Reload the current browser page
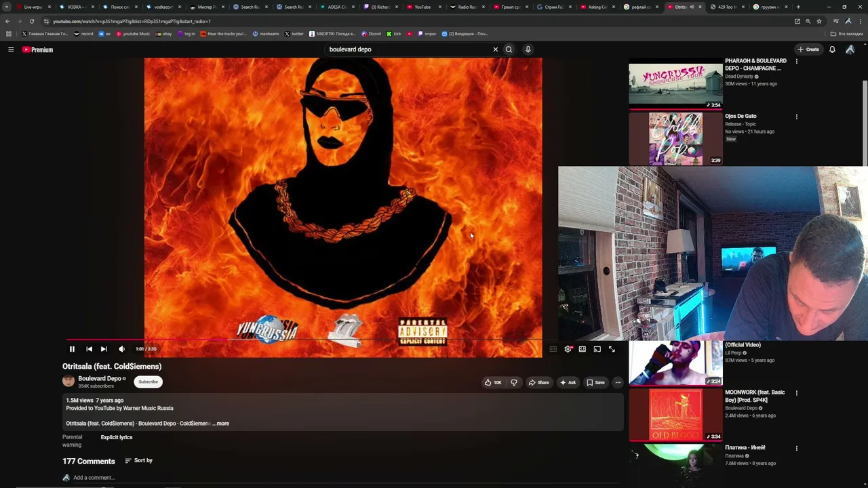This screenshot has height=488, width=868. pyautogui.click(x=31, y=21)
